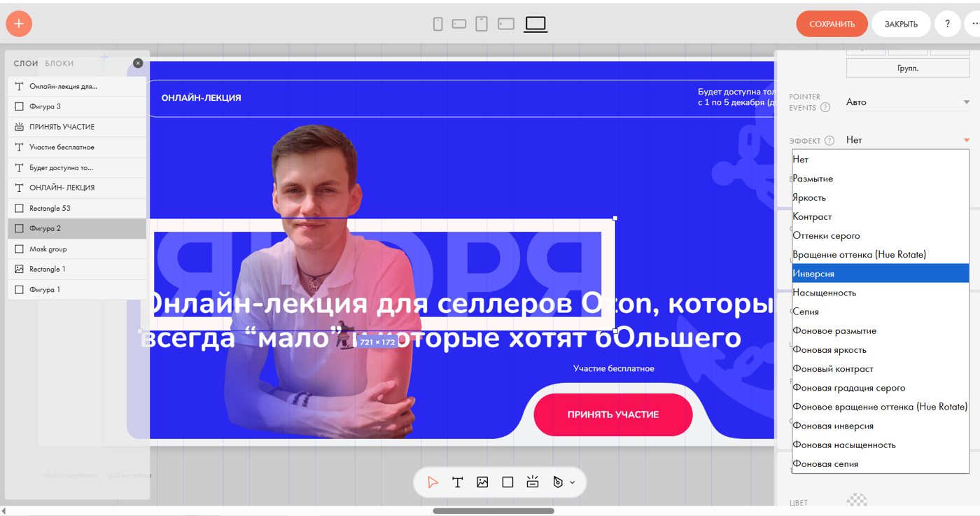
Task: Select the Rectangle 1 image layer
Action: click(77, 269)
